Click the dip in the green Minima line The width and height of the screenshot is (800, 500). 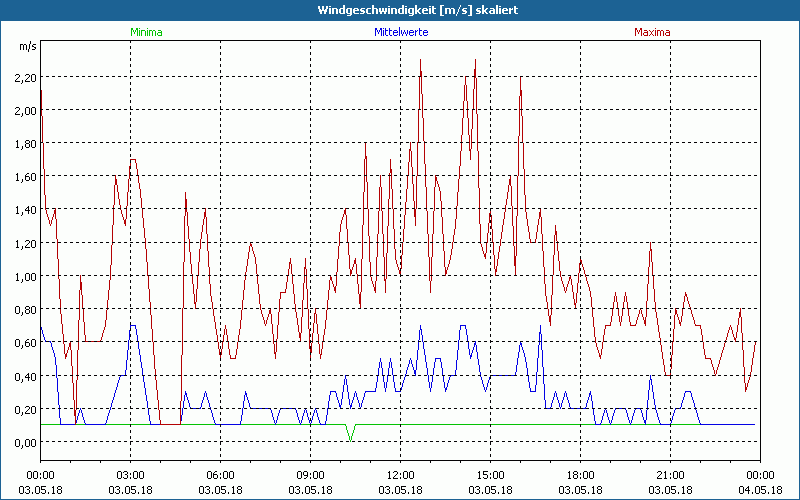(350, 438)
